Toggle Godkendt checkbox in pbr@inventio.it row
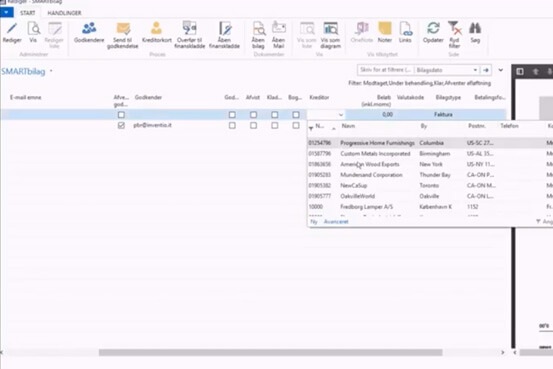Image resolution: width=553 pixels, height=369 pixels. 232,125
